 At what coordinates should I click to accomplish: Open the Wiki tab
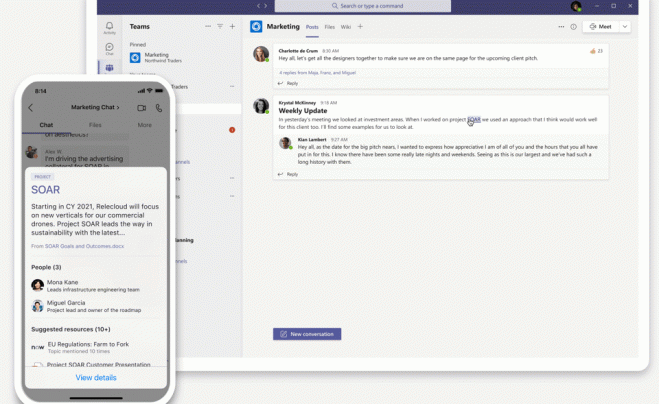click(x=345, y=27)
